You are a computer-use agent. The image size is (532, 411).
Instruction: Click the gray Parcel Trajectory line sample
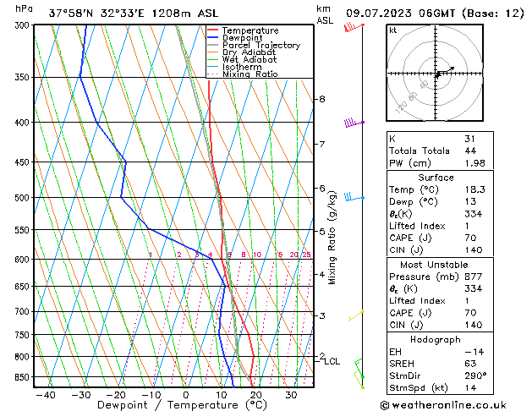(x=213, y=45)
